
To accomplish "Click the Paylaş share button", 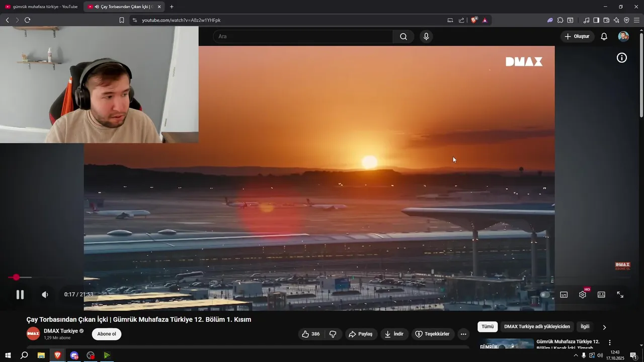I will click(361, 334).
